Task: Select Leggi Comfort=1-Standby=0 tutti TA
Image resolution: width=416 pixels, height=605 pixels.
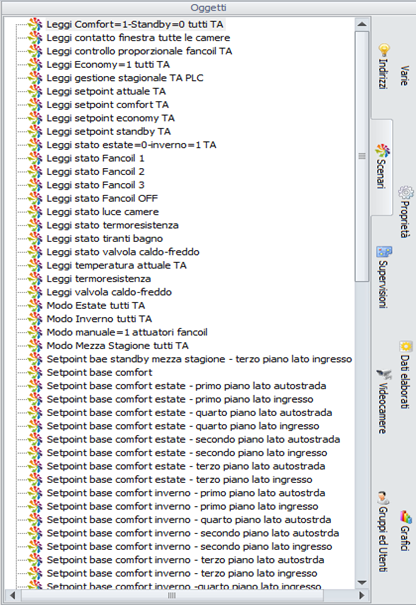Action: click(135, 24)
